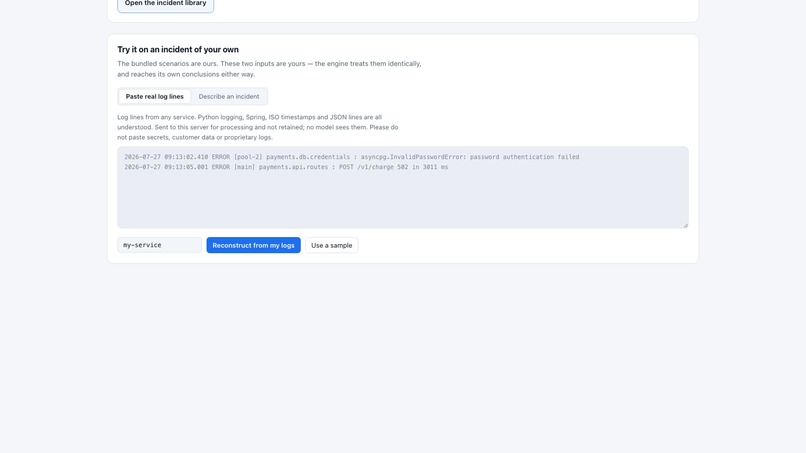Viewport: 806px width, 453px height.
Task: Select the heading 'Try it on an incident of your own'
Action: 178,49
